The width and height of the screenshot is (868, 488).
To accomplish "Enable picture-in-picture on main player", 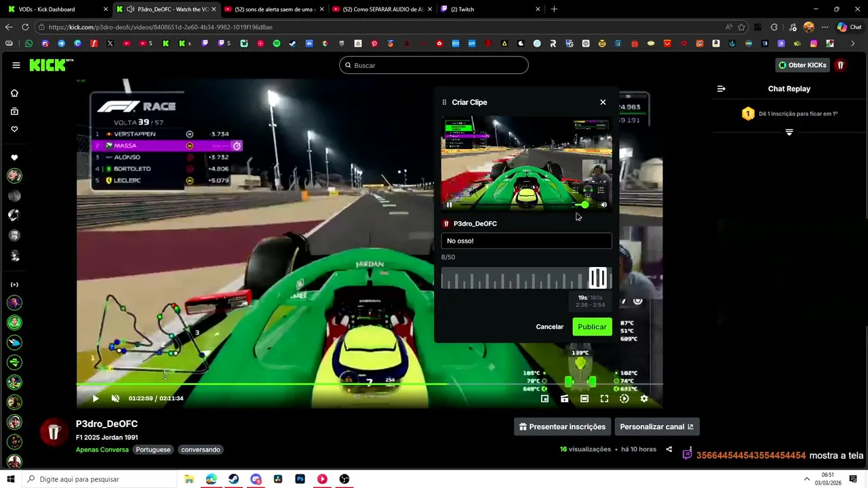I will [545, 399].
